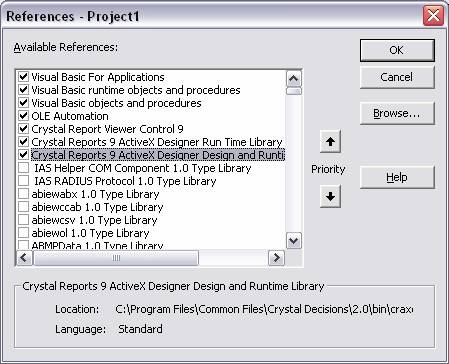Open Help for References
449x364 pixels.
[397, 177]
